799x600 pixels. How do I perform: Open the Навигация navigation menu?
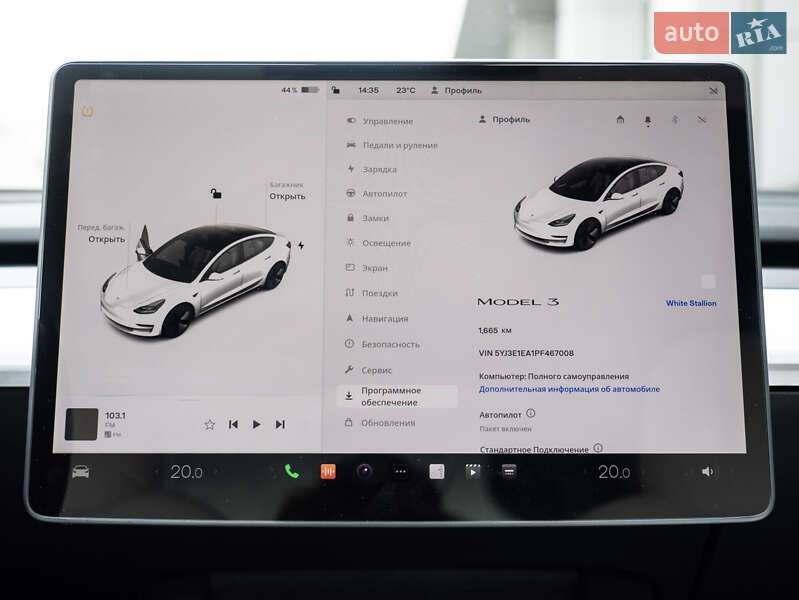tap(377, 319)
